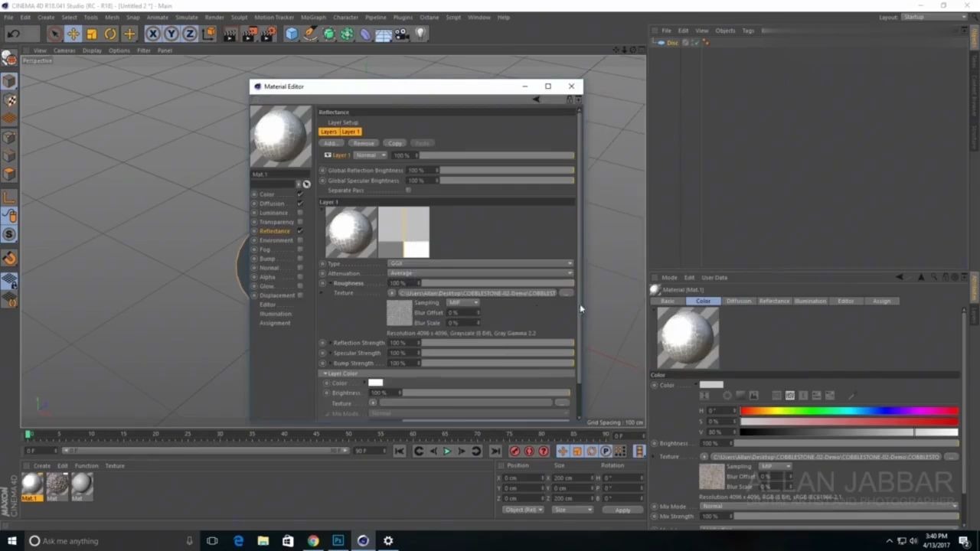Viewport: 980px width, 551px height.
Task: Enable the Bump channel checkbox
Action: 299,259
